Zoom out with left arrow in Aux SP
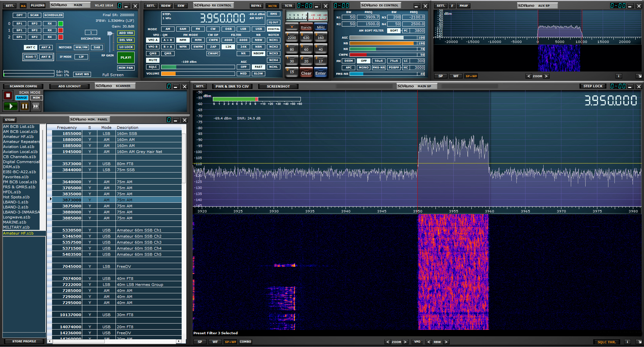This screenshot has height=347, width=644. pos(528,76)
